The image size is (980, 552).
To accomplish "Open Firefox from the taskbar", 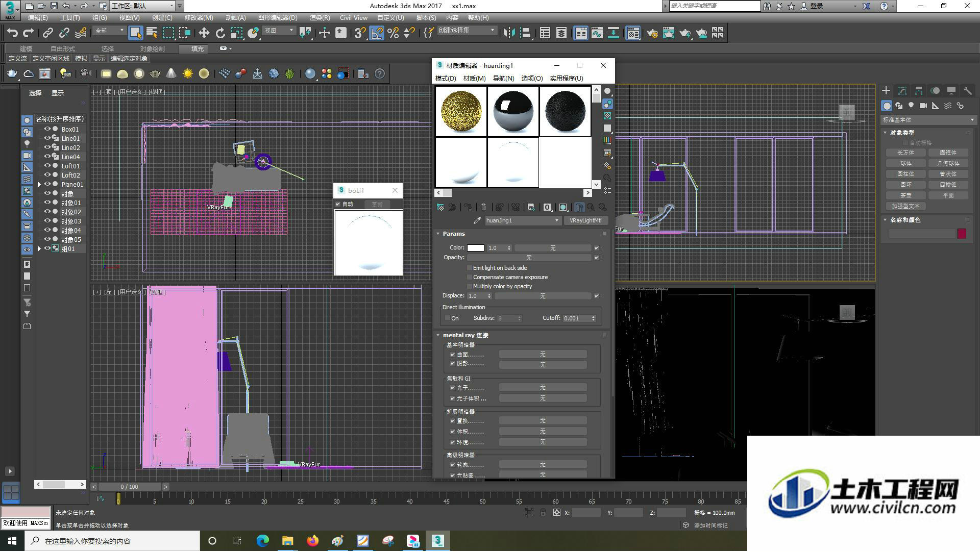I will click(312, 541).
